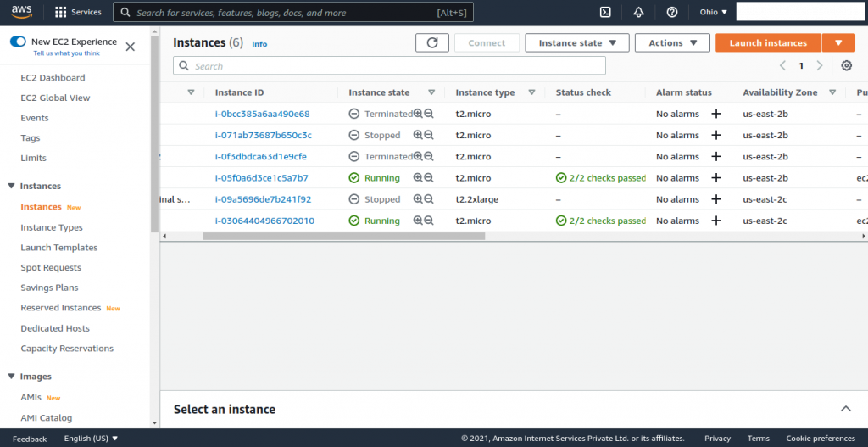Add alarm for i-0f3dbdca63d1e9cfe
The height and width of the screenshot is (447, 868).
click(x=716, y=156)
